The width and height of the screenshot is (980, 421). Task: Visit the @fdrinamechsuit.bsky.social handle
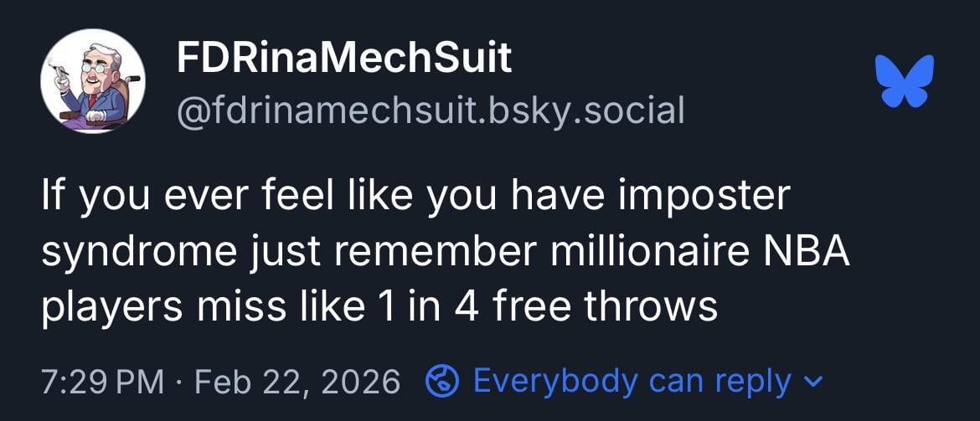[430, 110]
